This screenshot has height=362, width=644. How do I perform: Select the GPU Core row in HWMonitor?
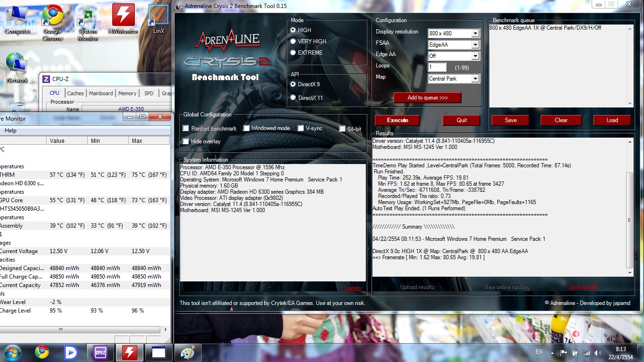pos(85,200)
